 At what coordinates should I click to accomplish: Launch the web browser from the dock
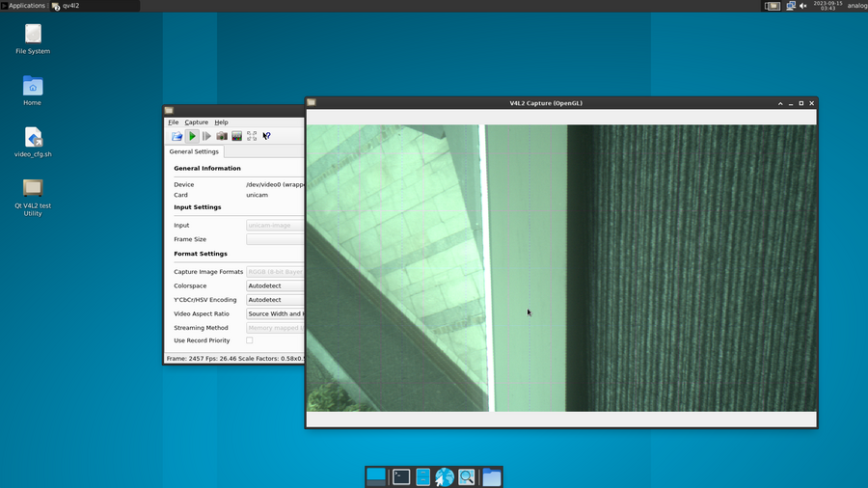(x=445, y=476)
